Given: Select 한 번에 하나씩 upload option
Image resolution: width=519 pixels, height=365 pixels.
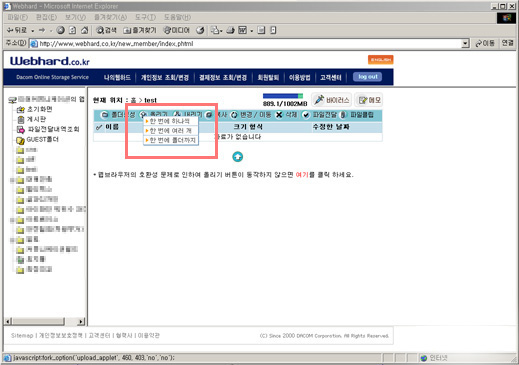Looking at the screenshot, I should pos(170,121).
